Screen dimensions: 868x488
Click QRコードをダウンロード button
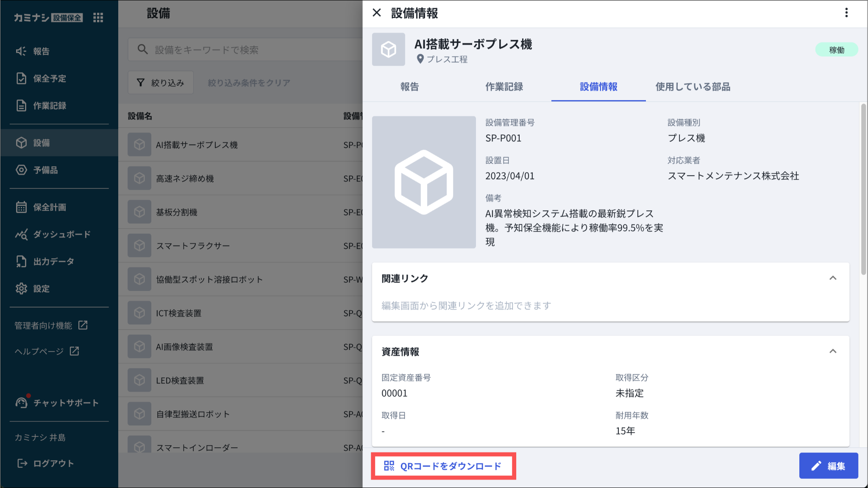443,466
